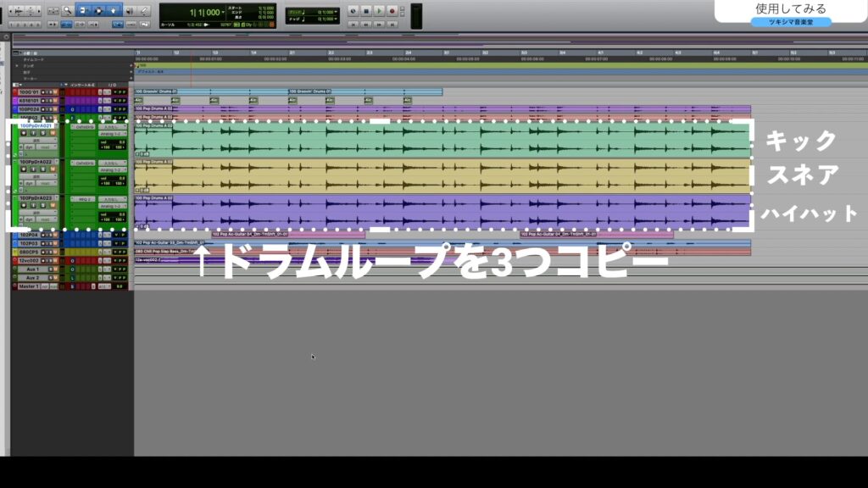Open the insert plugin slot on 100PpDrA022

click(83, 164)
